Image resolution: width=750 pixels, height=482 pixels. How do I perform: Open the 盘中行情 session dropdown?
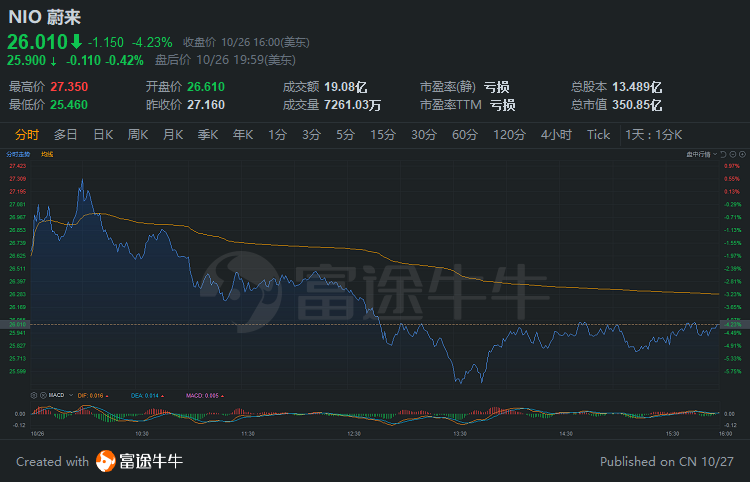pyautogui.click(x=702, y=154)
